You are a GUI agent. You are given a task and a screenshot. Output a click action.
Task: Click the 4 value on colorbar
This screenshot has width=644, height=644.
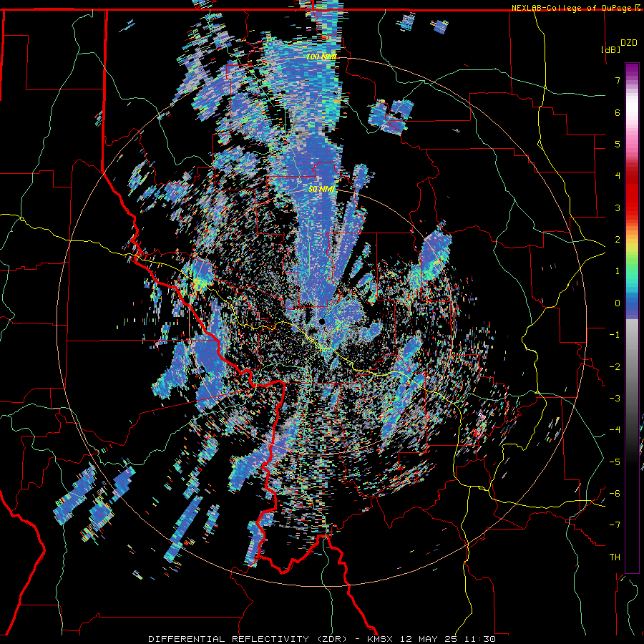pyautogui.click(x=618, y=176)
